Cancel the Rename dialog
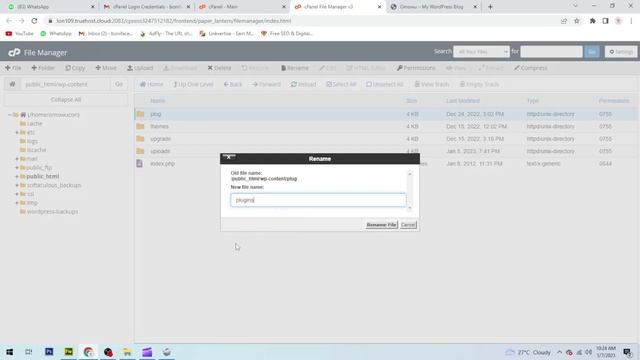Screen dimensions: 640x360 click(408, 225)
